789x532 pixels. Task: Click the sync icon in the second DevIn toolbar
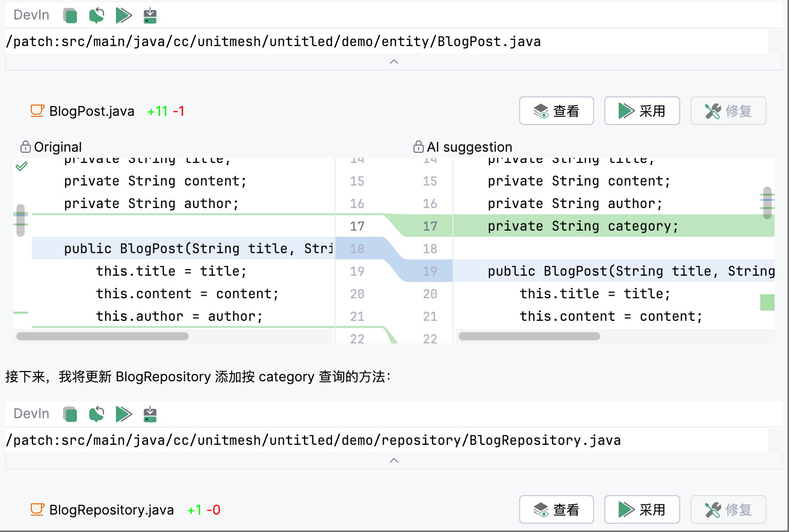coord(96,414)
